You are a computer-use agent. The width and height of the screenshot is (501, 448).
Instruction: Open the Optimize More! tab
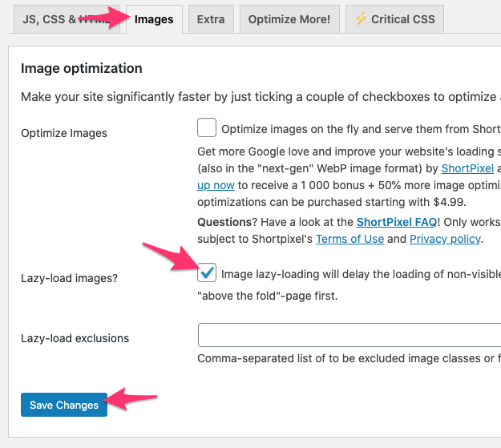[289, 19]
